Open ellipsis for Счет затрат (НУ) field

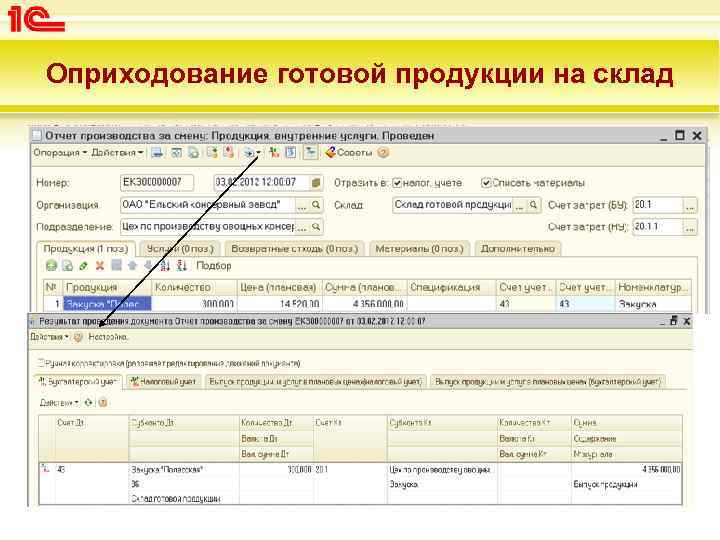coord(690,227)
